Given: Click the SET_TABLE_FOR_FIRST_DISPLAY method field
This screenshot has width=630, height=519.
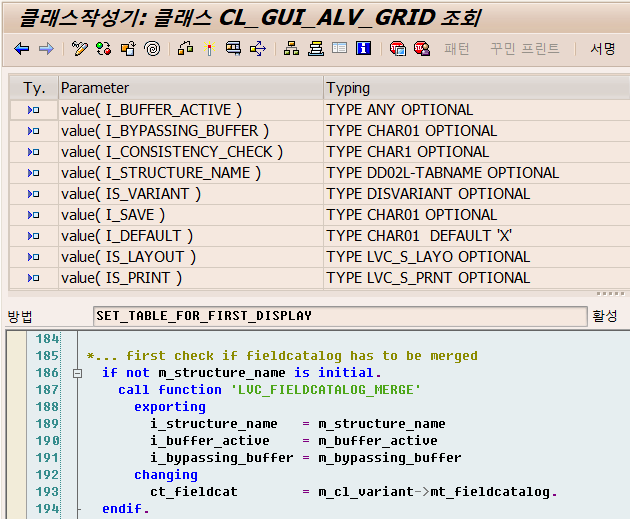Looking at the screenshot, I should click(340, 316).
